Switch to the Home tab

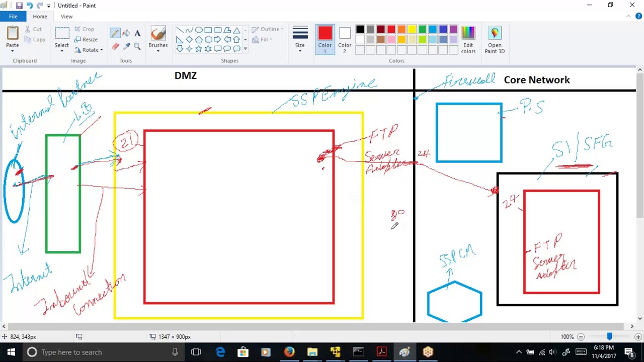40,17
